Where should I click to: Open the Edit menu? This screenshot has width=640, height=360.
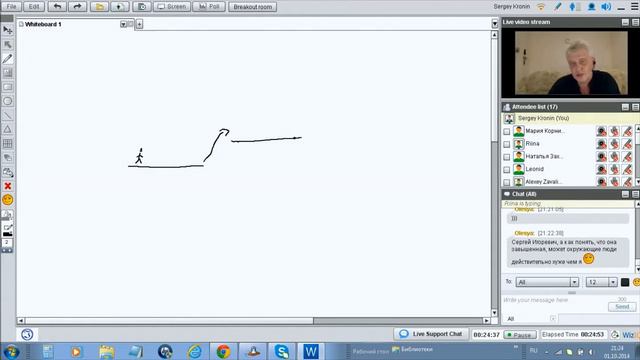coord(34,7)
